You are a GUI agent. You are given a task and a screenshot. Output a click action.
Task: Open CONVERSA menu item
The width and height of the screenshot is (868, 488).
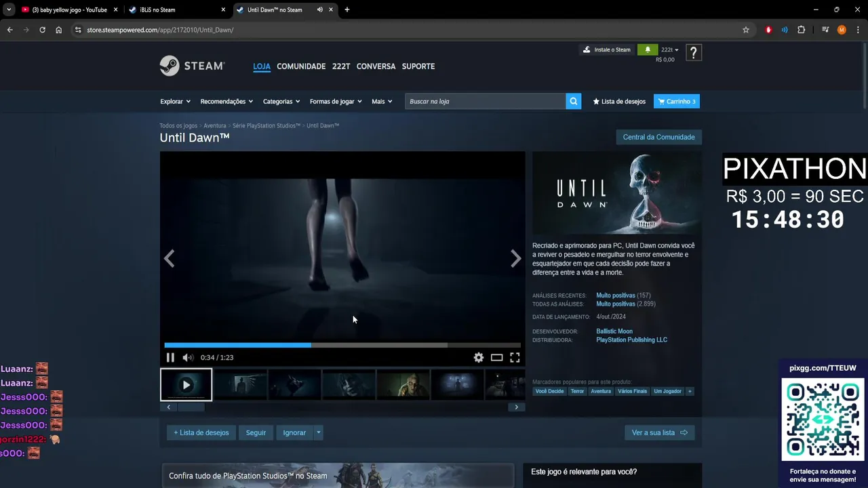coord(376,66)
